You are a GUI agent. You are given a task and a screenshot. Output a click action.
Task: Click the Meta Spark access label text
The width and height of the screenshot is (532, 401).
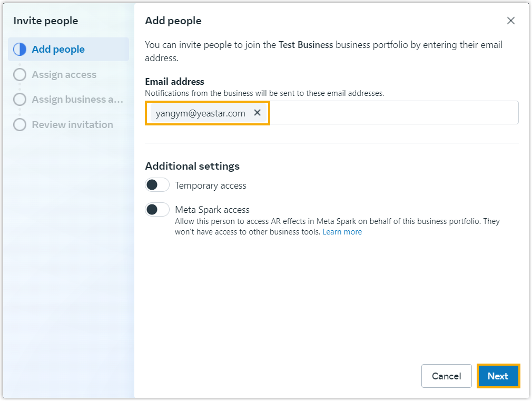pos(212,210)
